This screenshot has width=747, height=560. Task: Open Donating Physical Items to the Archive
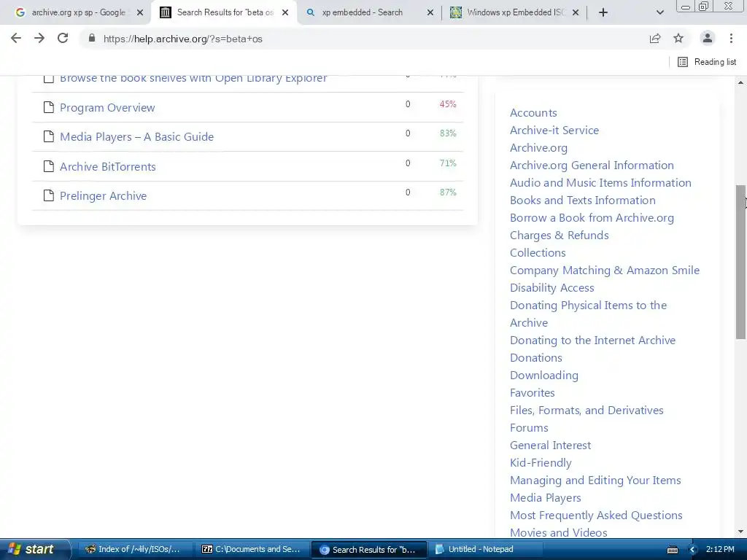(x=588, y=314)
